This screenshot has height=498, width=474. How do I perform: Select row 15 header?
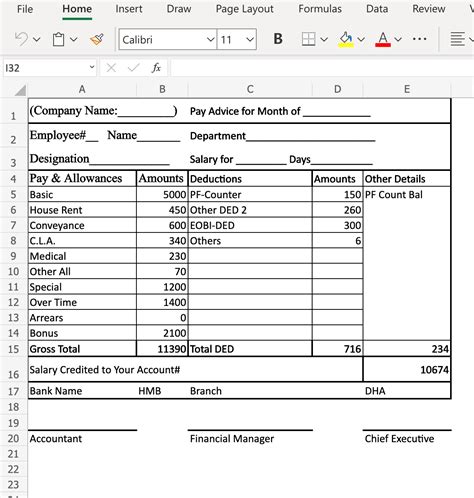pyautogui.click(x=13, y=349)
